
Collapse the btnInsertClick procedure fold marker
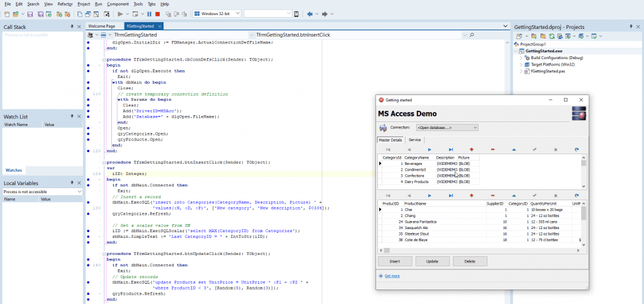tap(104, 162)
